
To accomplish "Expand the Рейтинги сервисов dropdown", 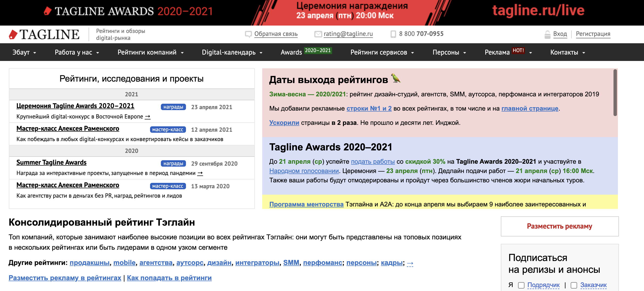I will click(x=382, y=52).
